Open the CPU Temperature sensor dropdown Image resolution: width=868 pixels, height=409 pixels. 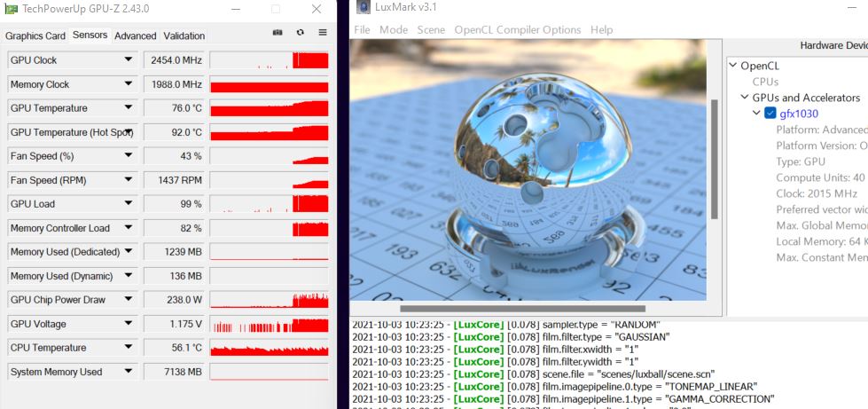click(129, 348)
